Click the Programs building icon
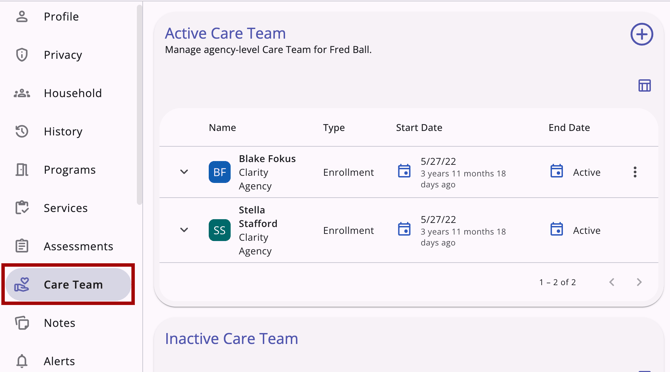Viewport: 670px width, 372px height. point(22,170)
